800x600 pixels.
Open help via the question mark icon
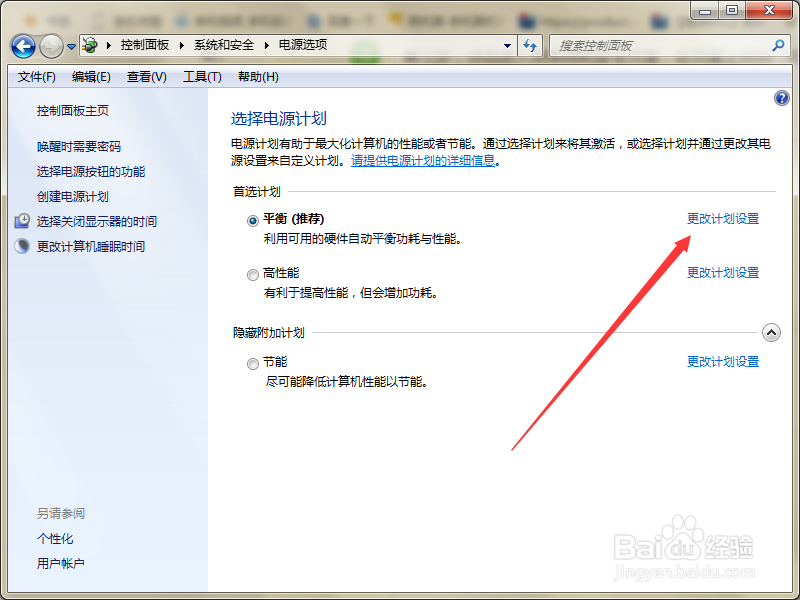click(x=782, y=98)
